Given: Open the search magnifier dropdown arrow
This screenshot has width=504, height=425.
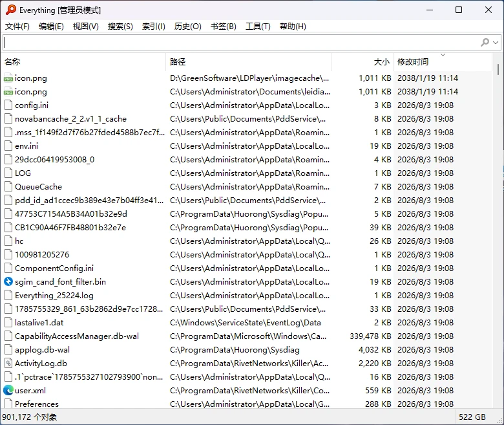Looking at the screenshot, I should pos(496,42).
